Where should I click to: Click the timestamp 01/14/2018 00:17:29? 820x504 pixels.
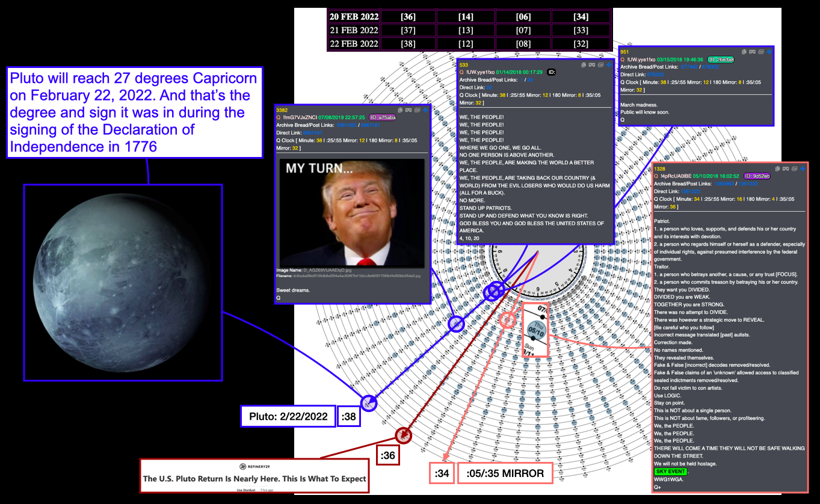coord(519,72)
